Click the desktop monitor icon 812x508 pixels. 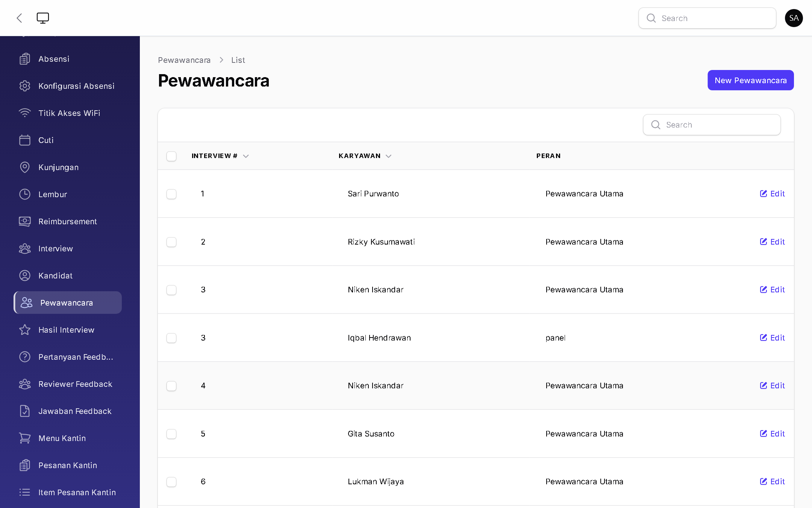coord(43,18)
